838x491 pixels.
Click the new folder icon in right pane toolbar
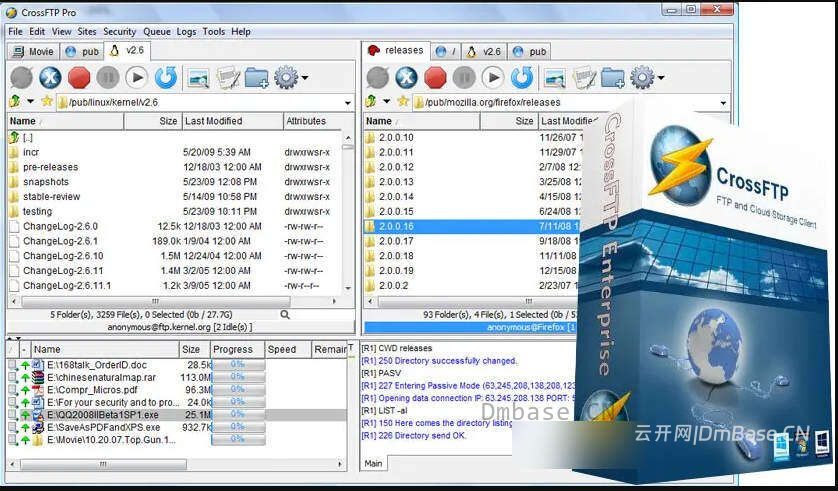click(x=612, y=79)
